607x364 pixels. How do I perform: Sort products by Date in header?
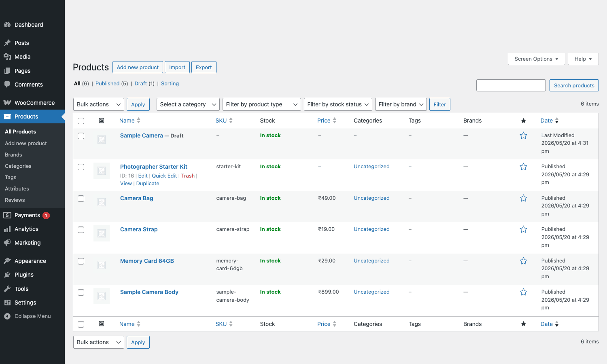click(550, 121)
